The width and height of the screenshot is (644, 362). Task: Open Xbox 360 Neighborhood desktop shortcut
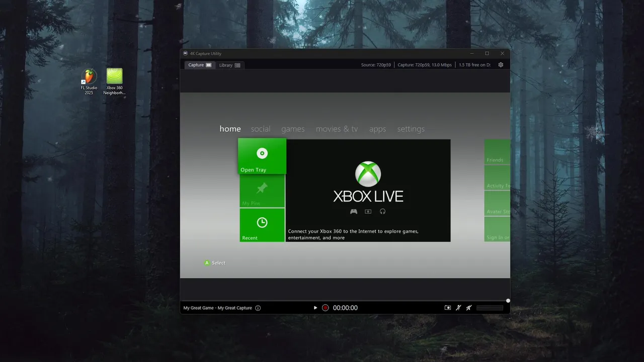pos(114,82)
